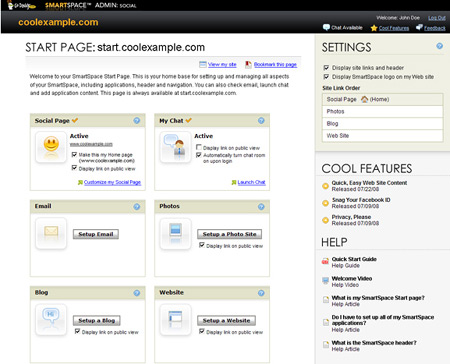Click the Welcome Video monitor icon
Viewport: 450px width, 364px height.
point(325,280)
